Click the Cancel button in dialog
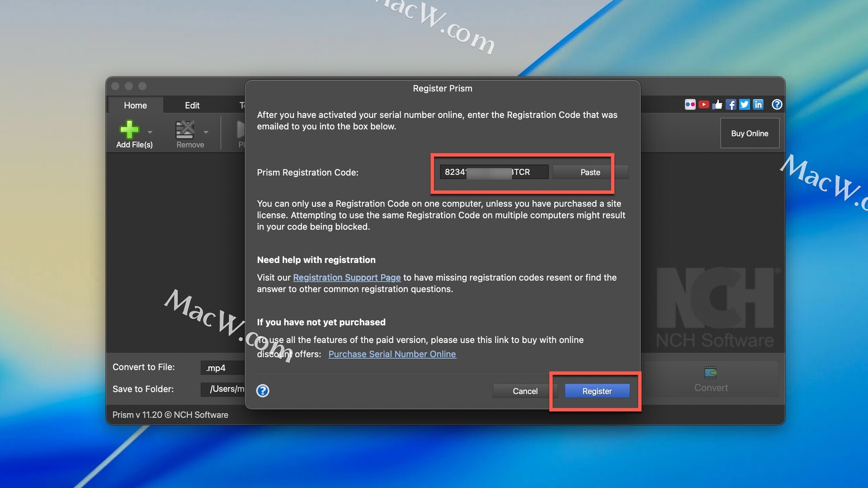868x488 pixels. [525, 391]
